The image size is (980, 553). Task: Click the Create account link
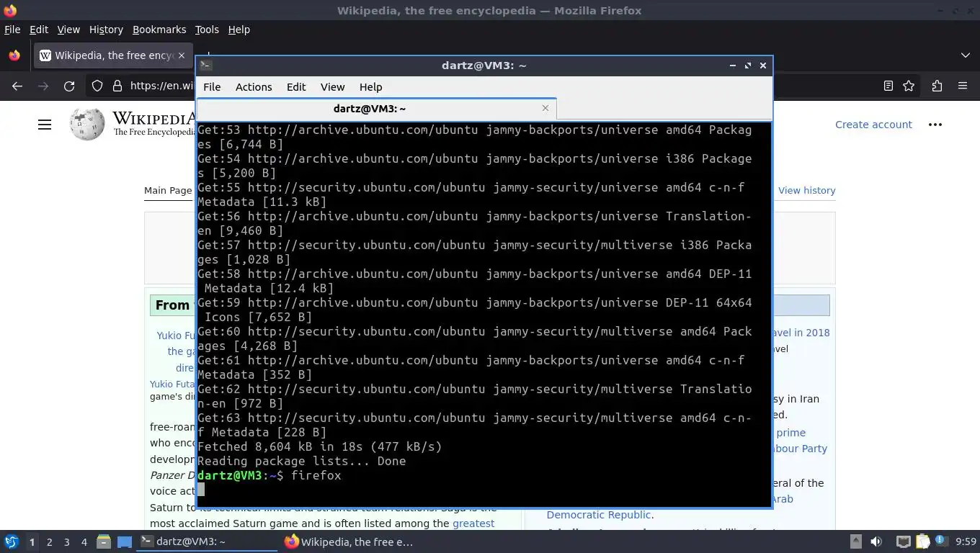[x=873, y=125]
